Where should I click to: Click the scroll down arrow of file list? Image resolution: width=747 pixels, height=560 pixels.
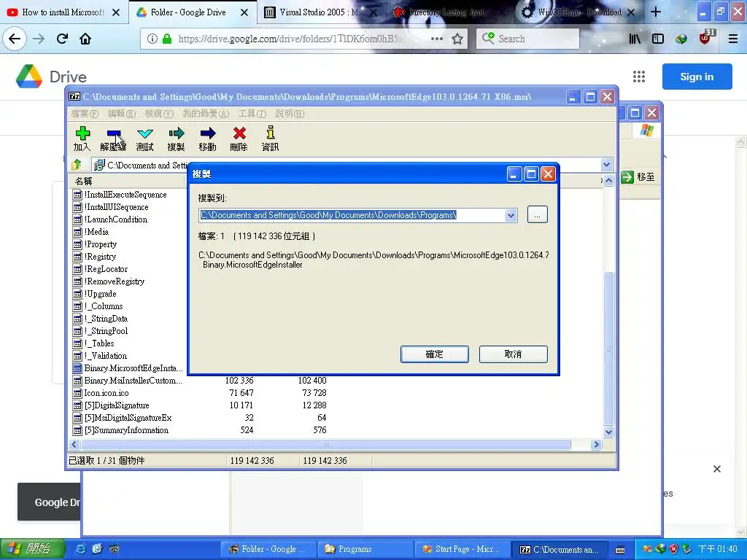(609, 432)
